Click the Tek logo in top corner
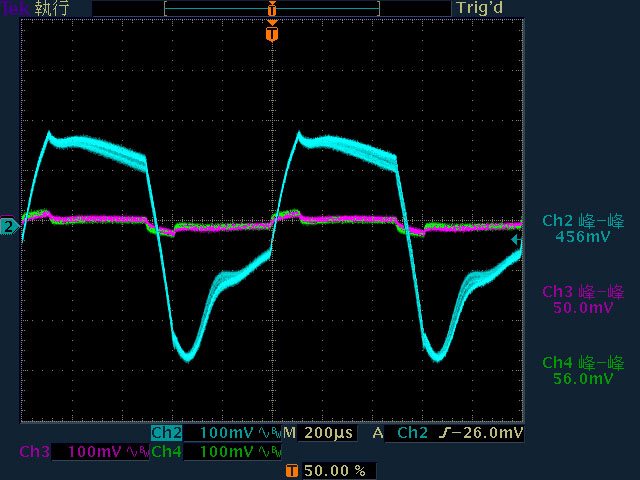The width and height of the screenshot is (640, 480). click(x=16, y=8)
